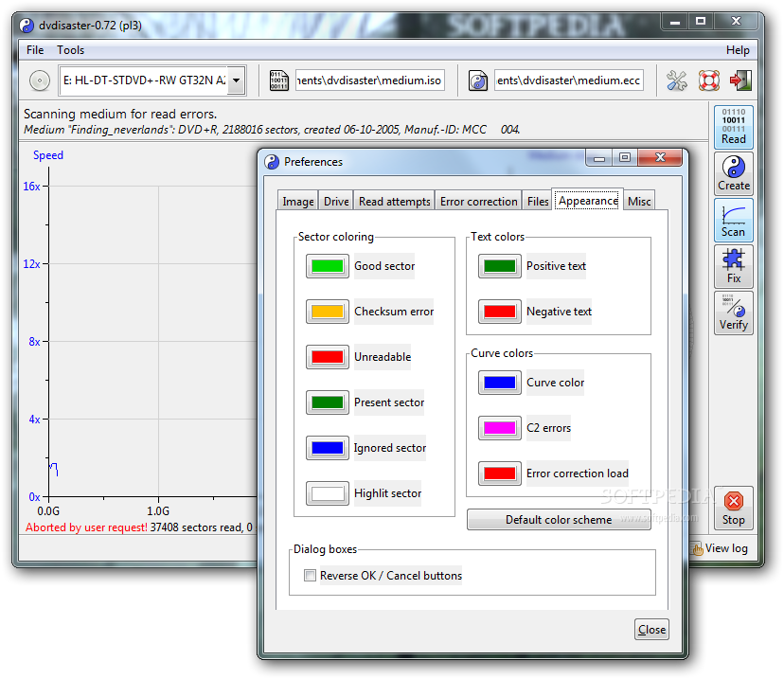Click the "Error correction load" label
This screenshot has width=784, height=679.
tap(578, 474)
